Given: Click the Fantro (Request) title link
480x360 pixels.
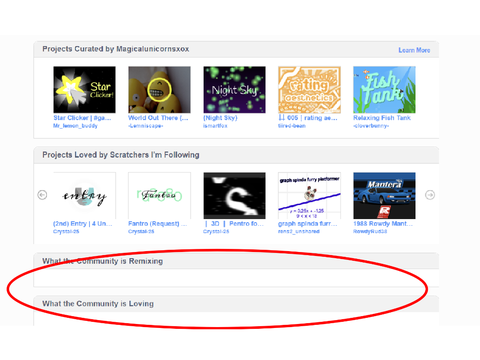Looking at the screenshot, I should pos(158,224).
